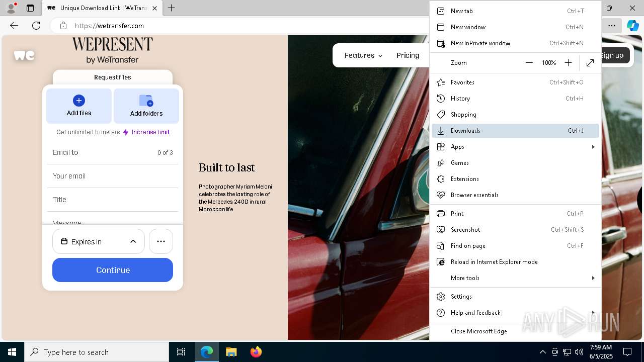
Task: Launch Firefox from taskbar
Action: (256, 352)
